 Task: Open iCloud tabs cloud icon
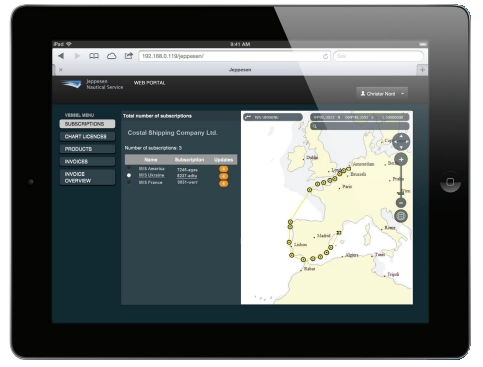tap(111, 56)
